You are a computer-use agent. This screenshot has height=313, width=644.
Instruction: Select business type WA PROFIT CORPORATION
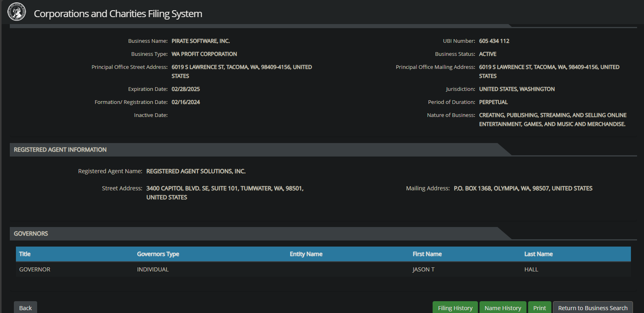[204, 54]
